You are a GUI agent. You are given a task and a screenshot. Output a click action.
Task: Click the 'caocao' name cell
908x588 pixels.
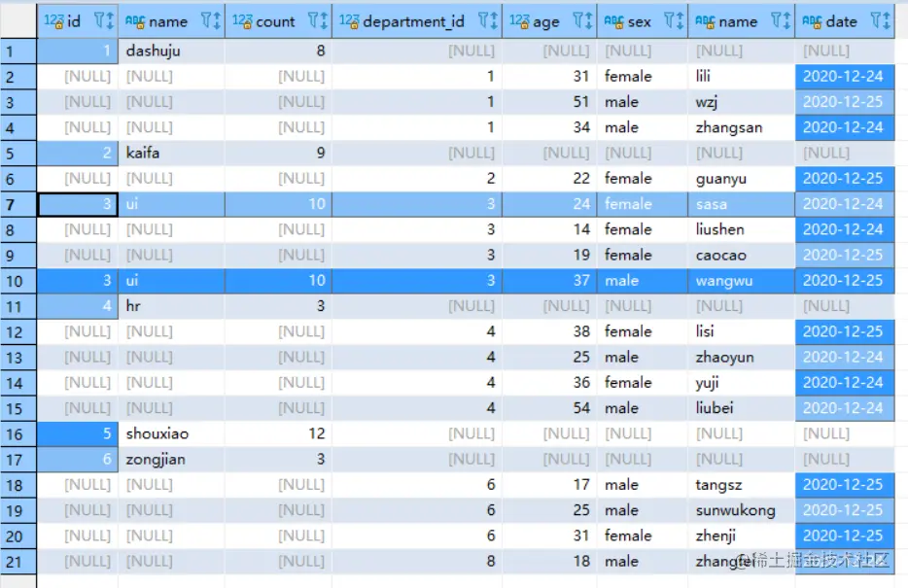(742, 255)
